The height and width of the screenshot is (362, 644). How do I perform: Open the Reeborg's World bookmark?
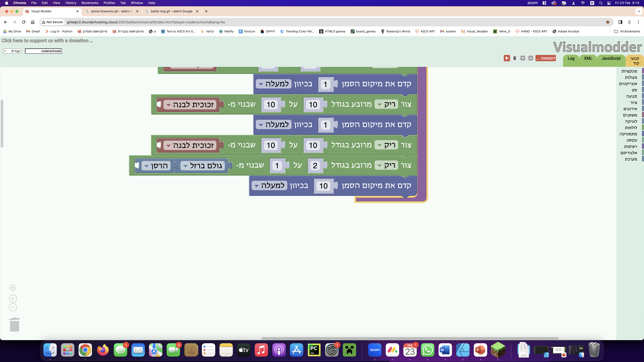click(395, 31)
